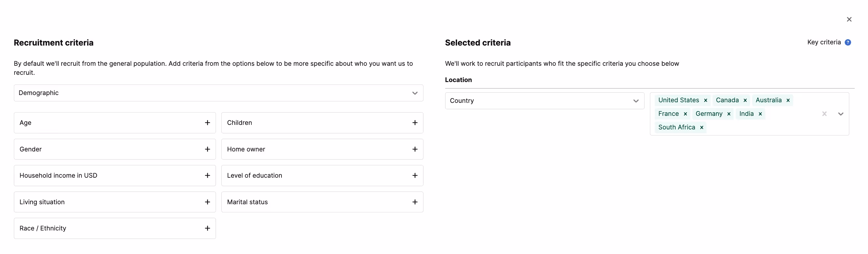Image resolution: width=868 pixels, height=254 pixels.
Task: Add the Living situation criterion
Action: (207, 202)
